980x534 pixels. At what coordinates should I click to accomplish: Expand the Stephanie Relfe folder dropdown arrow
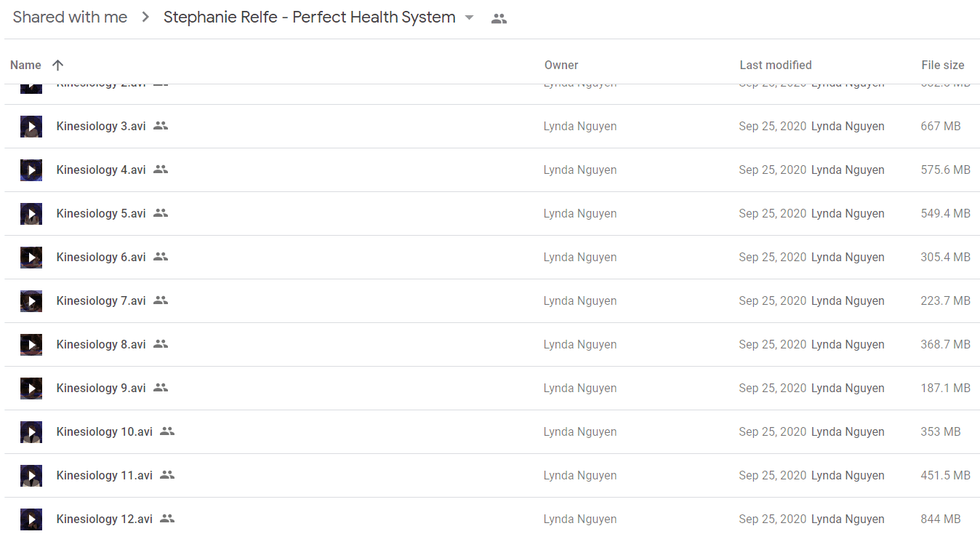tap(469, 17)
